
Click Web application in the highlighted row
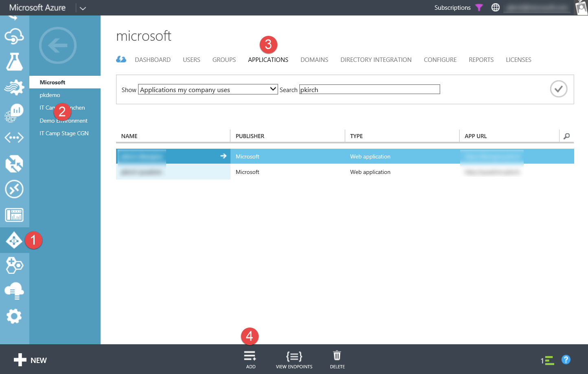(370, 156)
